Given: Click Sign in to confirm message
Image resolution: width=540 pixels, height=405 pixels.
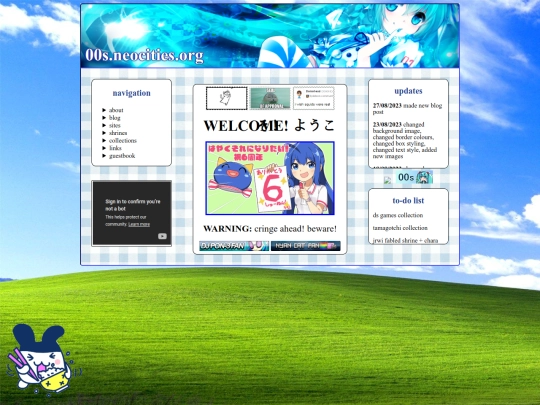Looking at the screenshot, I should tap(133, 205).
